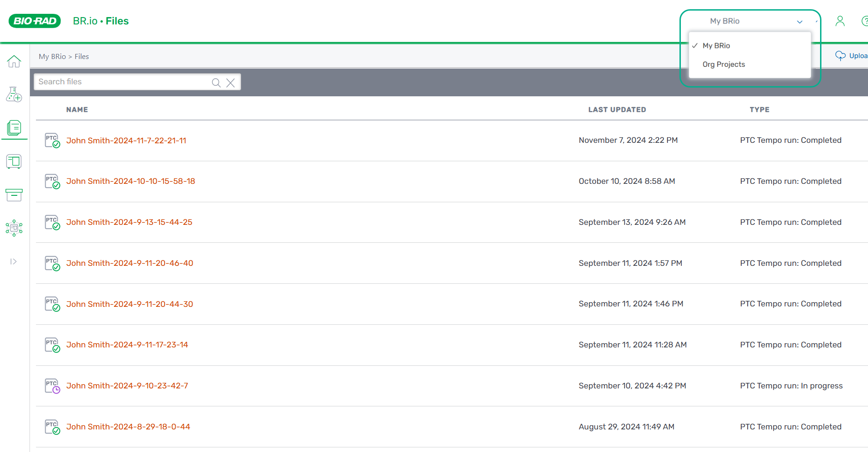Click the search magnifier icon
This screenshot has height=452, width=868.
216,82
